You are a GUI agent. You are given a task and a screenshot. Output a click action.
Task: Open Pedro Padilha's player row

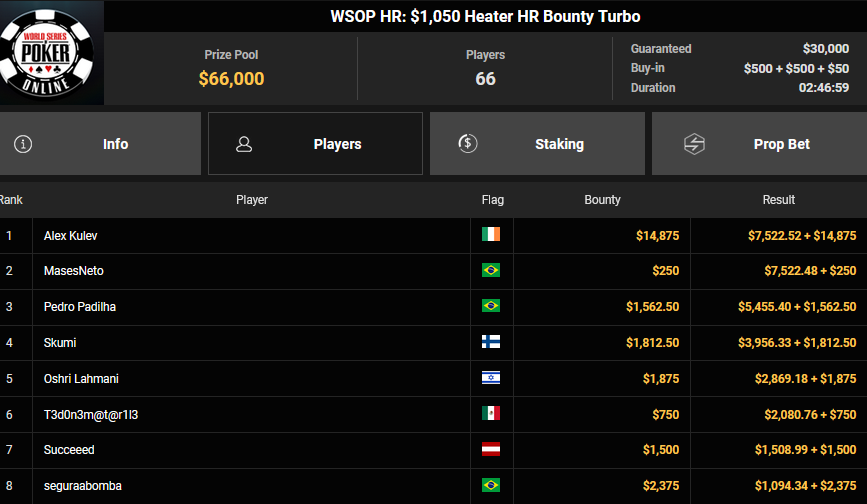click(x=80, y=307)
